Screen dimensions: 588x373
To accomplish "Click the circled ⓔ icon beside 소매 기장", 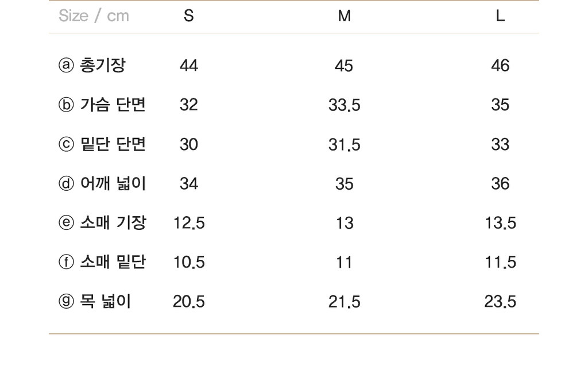I will pos(66,222).
